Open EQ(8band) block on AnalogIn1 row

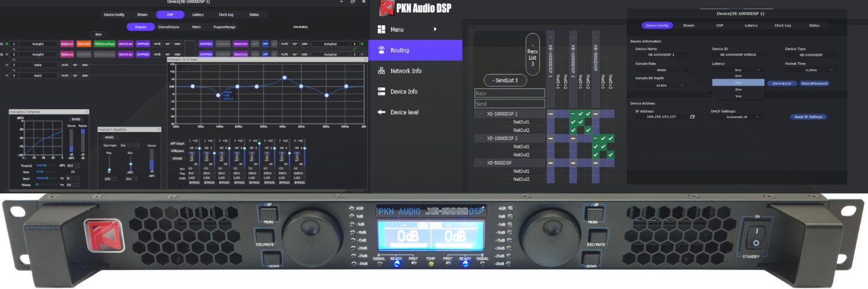(67, 44)
